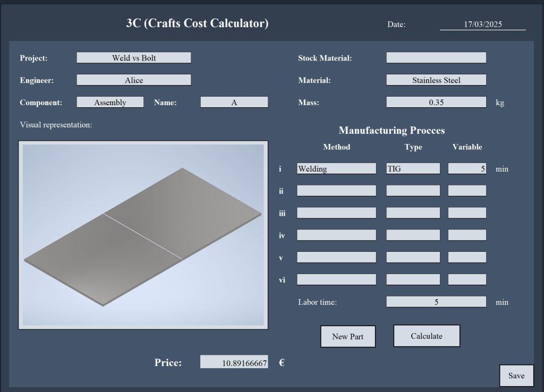Click the empty Type field in row iii

coord(413,213)
